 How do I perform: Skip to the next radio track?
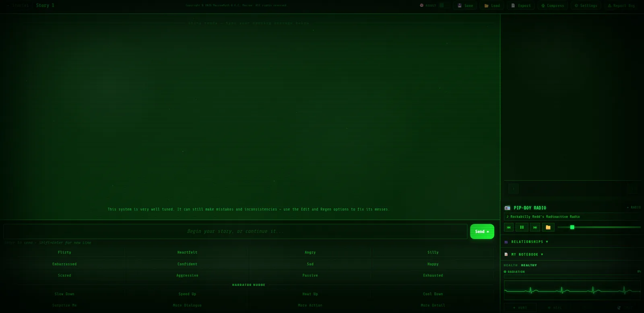tap(535, 227)
